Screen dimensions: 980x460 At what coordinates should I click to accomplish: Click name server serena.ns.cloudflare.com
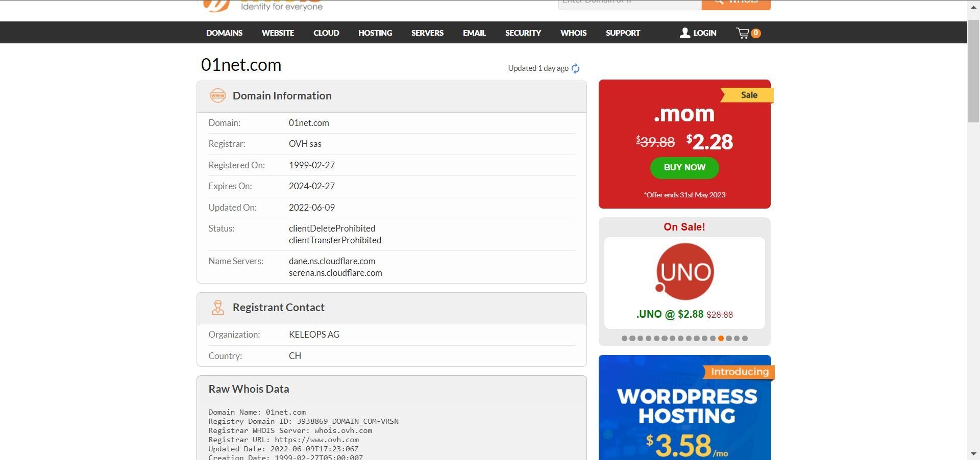pos(335,273)
